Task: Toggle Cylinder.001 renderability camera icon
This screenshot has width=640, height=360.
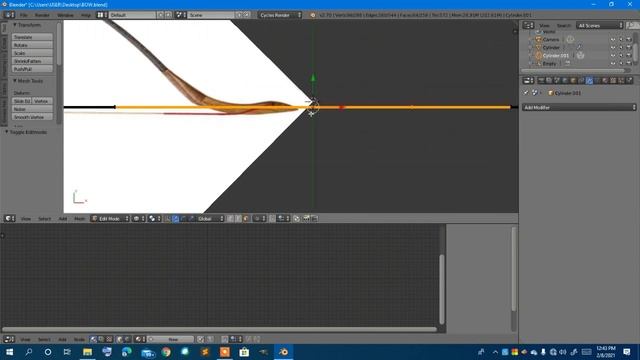Action: tap(629, 56)
